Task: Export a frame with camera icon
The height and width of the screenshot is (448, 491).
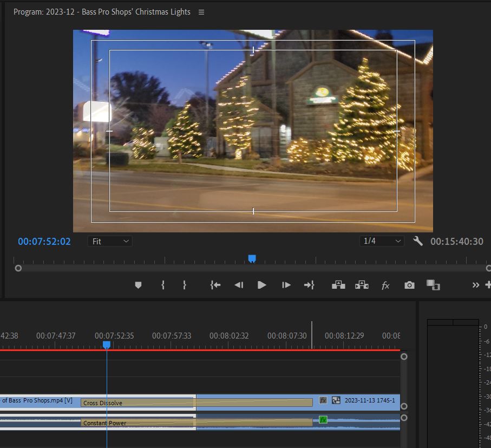Action: (x=409, y=285)
